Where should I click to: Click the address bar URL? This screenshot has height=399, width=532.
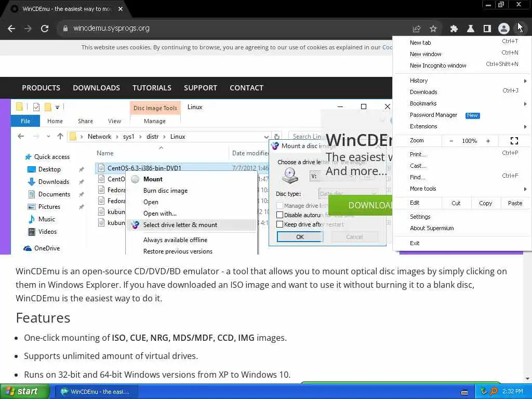pyautogui.click(x=111, y=29)
